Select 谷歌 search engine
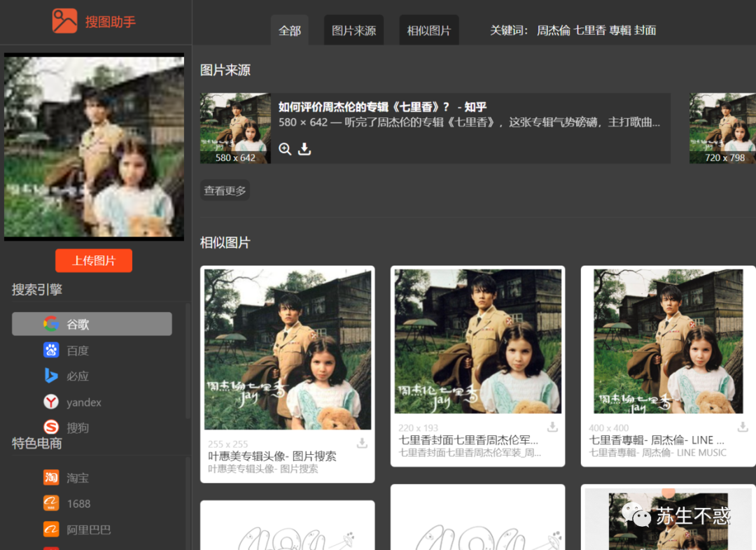Viewport: 756px width, 550px height. (92, 324)
